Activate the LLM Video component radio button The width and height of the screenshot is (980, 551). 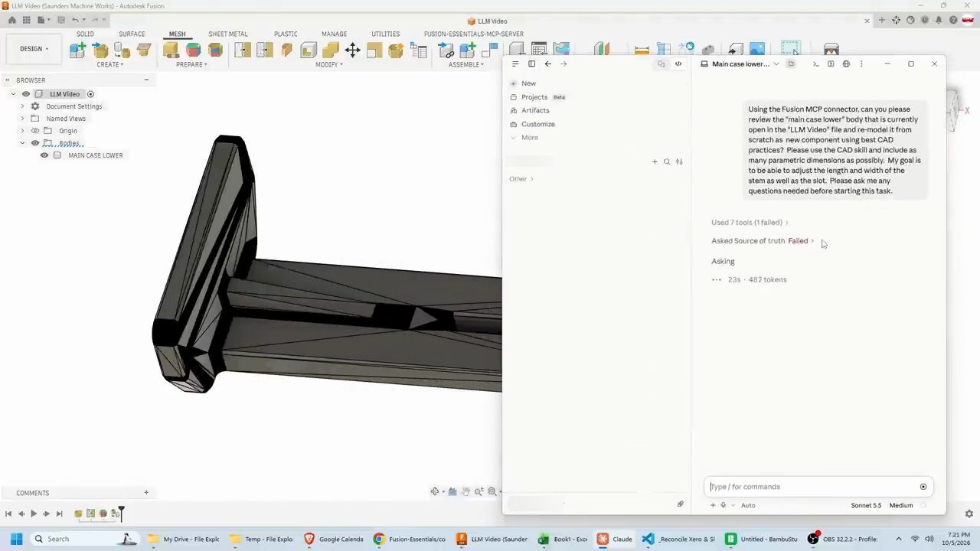coord(90,94)
